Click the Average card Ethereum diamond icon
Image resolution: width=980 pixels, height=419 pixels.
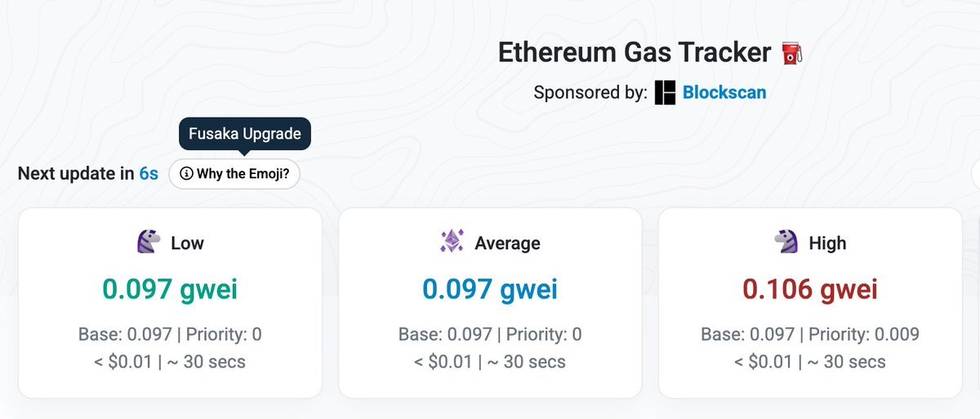coord(452,242)
